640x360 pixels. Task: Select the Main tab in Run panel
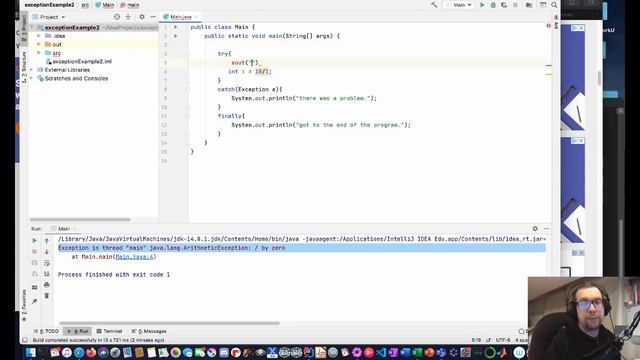(64, 229)
